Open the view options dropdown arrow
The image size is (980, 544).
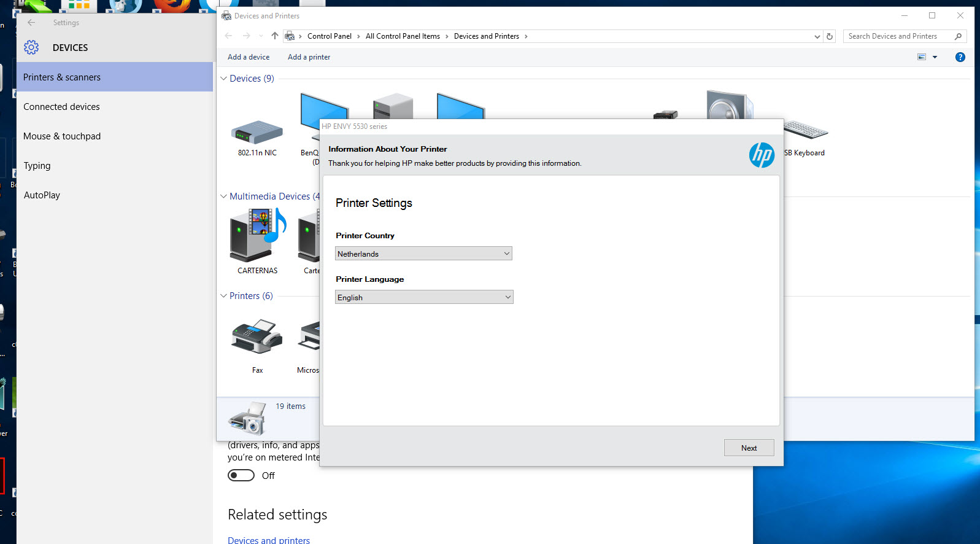[935, 57]
